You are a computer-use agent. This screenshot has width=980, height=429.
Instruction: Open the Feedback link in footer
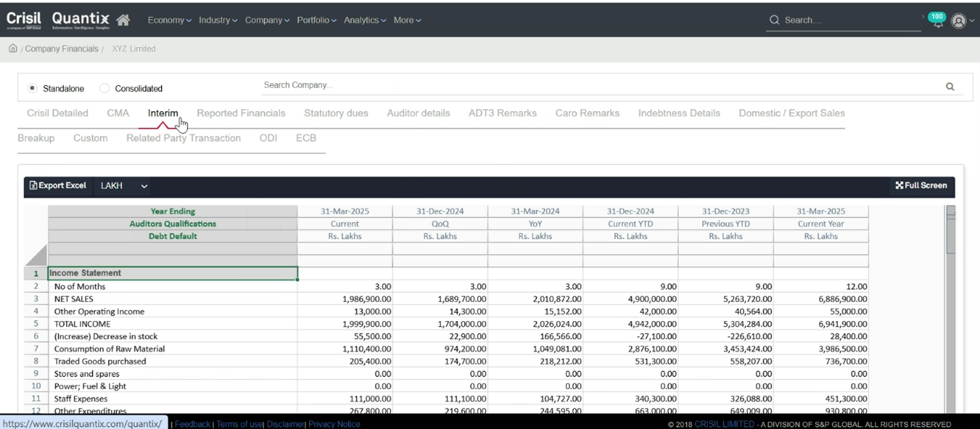pyautogui.click(x=192, y=423)
